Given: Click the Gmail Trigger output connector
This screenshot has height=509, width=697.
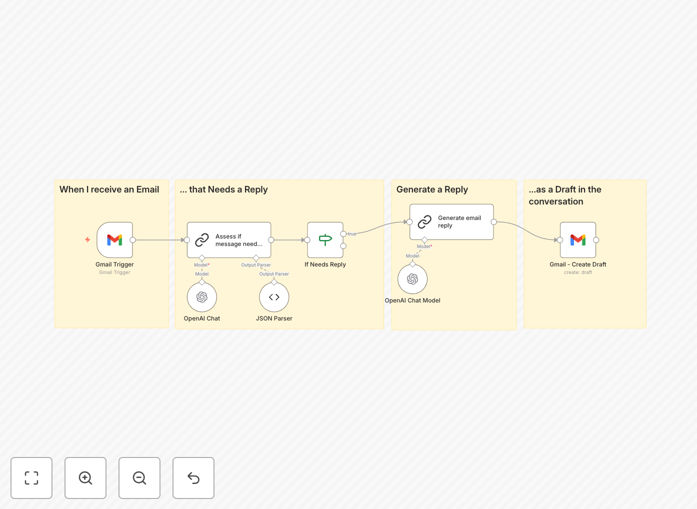Looking at the screenshot, I should point(132,240).
